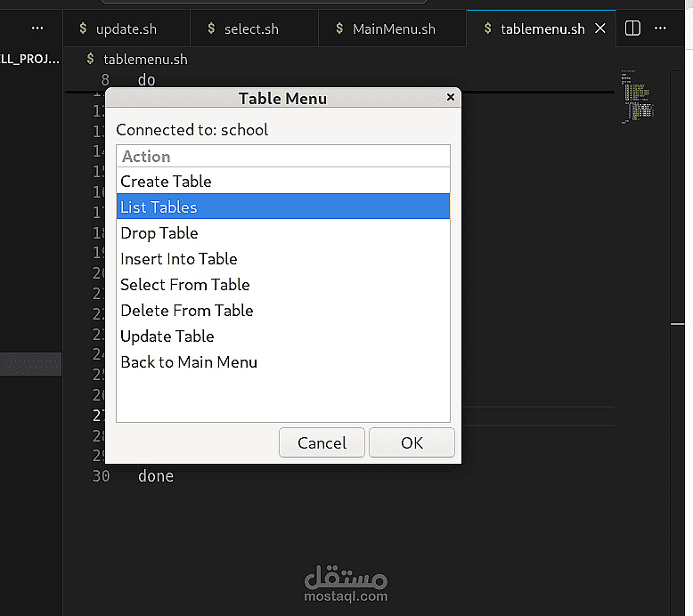693x616 pixels.
Task: Click the shell icon on MainMenu.sh tab
Action: click(x=339, y=28)
